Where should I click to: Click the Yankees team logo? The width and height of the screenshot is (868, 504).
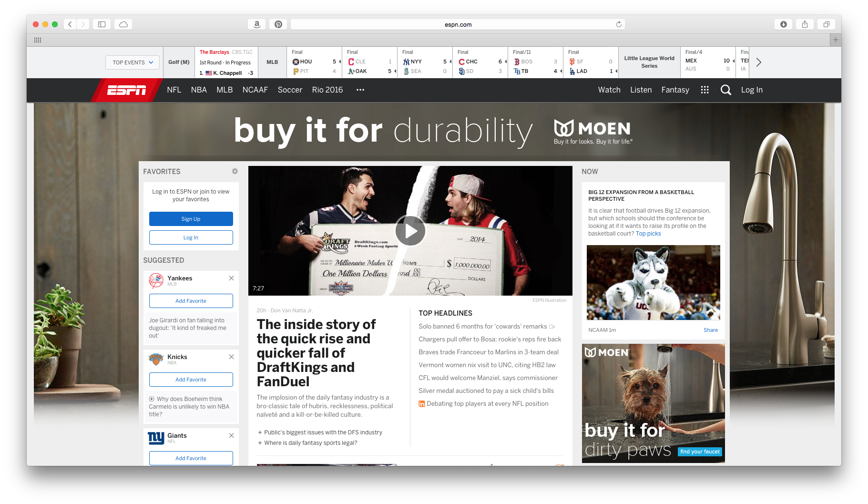click(x=157, y=280)
